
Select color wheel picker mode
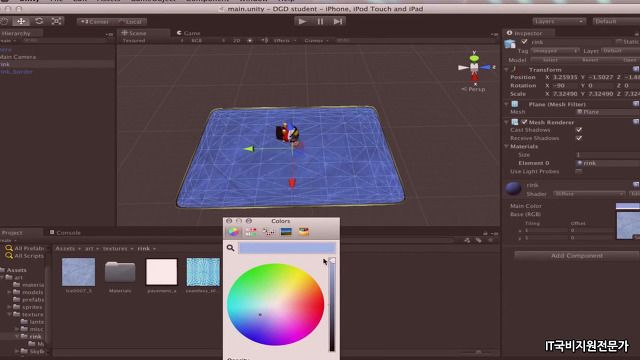[233, 232]
